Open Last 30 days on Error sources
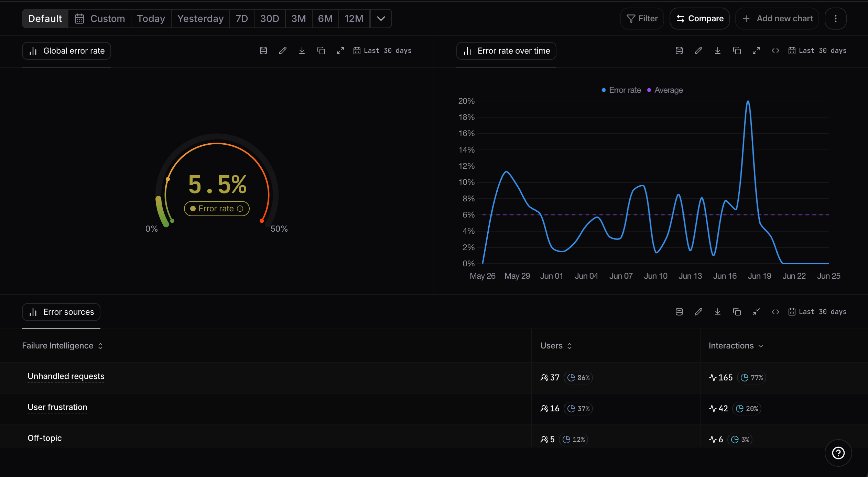868x477 pixels. tap(817, 312)
